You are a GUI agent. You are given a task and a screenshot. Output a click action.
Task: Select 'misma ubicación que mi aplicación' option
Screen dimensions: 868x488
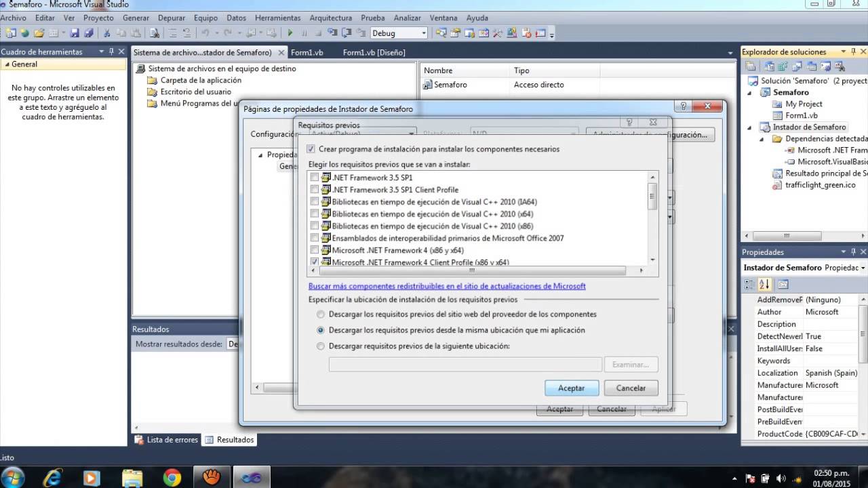[321, 330]
